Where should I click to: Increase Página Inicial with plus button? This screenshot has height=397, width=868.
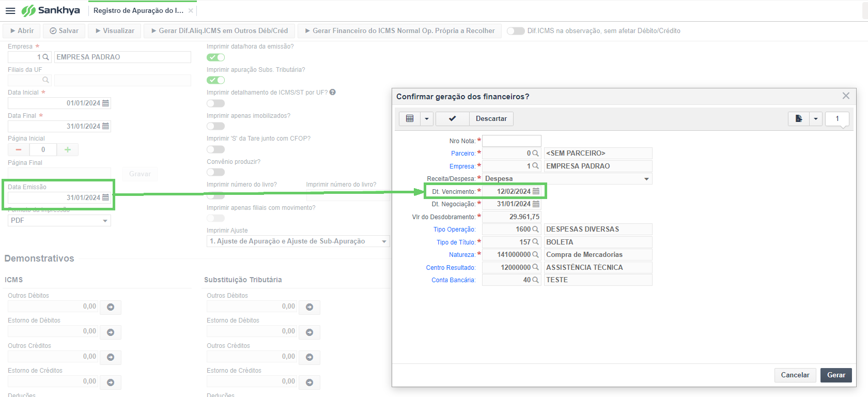click(68, 149)
